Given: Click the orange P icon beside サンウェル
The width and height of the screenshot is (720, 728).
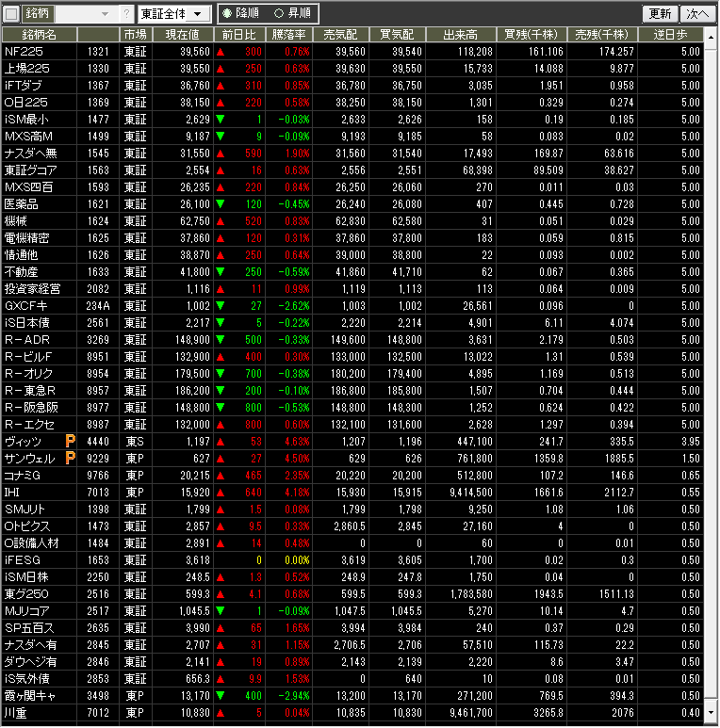Looking at the screenshot, I should pos(70,459).
